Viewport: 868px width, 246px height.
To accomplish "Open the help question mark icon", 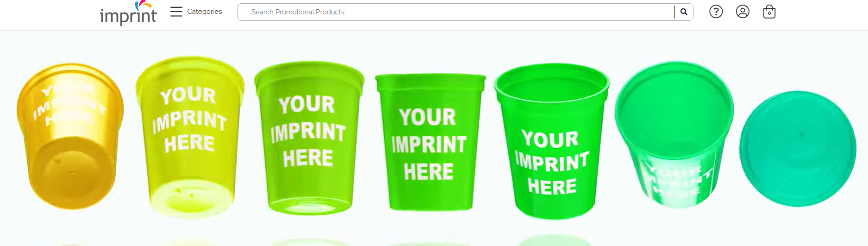I will coord(716,12).
